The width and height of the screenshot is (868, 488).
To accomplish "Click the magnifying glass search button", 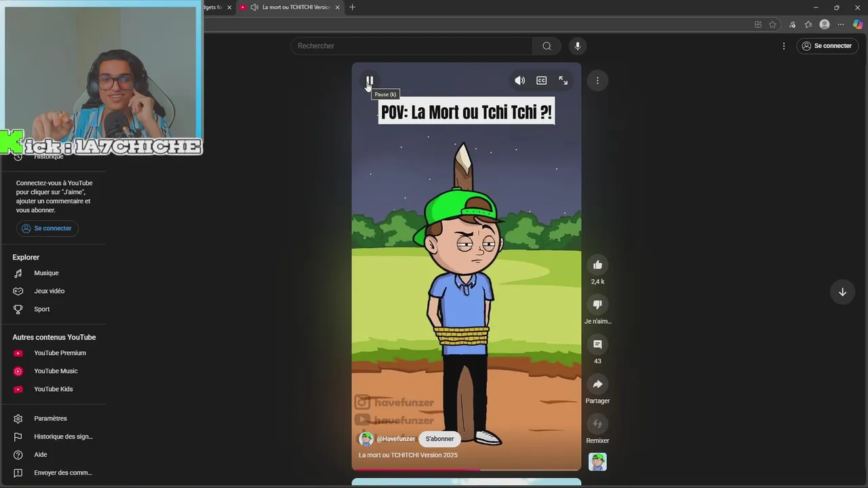I will click(x=547, y=46).
